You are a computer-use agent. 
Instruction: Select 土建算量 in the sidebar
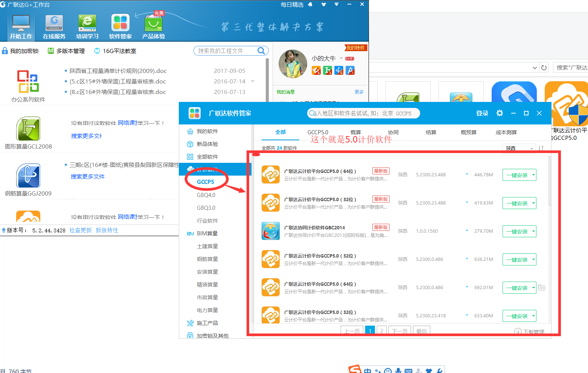[207, 246]
